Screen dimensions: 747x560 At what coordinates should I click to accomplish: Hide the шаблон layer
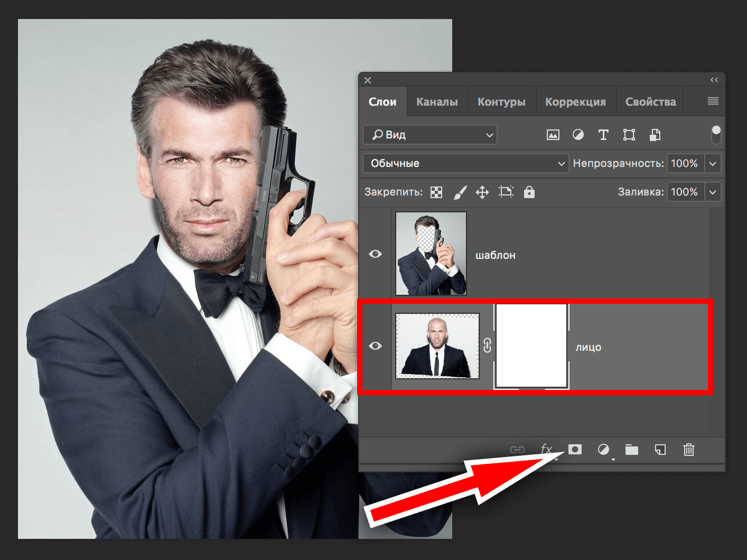(x=375, y=254)
